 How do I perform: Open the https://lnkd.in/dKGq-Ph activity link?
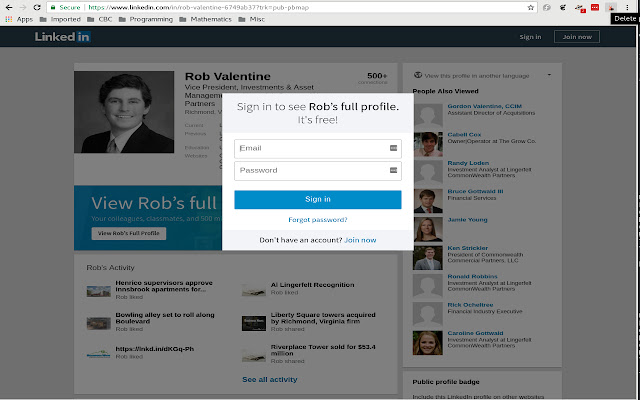point(155,349)
